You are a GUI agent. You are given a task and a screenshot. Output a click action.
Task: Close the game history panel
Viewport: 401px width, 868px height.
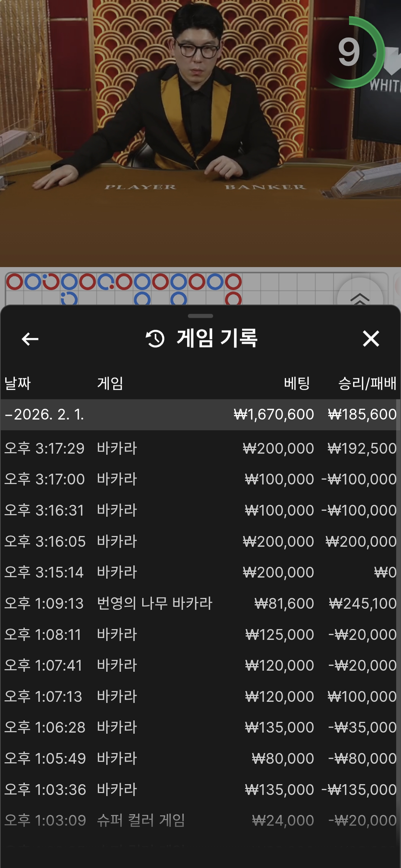(x=371, y=339)
